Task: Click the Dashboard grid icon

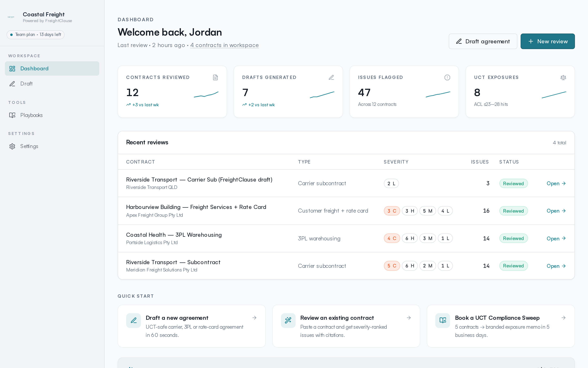Action: click(12, 69)
